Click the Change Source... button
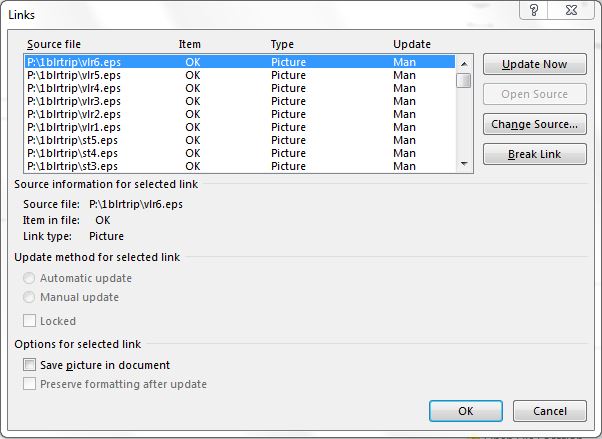 click(x=534, y=124)
